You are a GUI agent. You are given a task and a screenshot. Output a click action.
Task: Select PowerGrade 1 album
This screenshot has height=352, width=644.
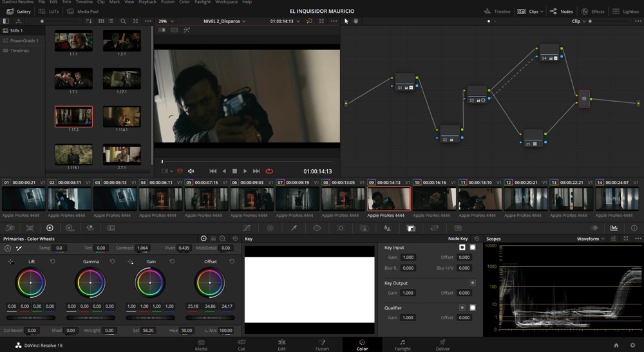24,41
